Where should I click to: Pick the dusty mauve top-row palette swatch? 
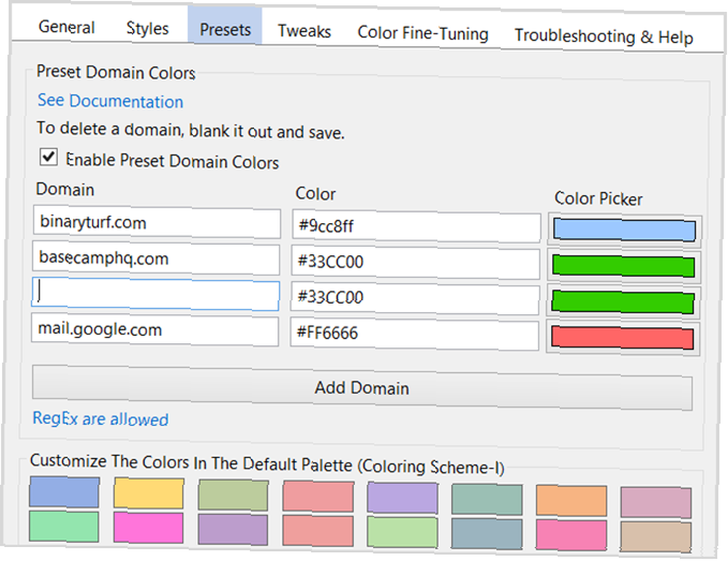[x=656, y=502]
